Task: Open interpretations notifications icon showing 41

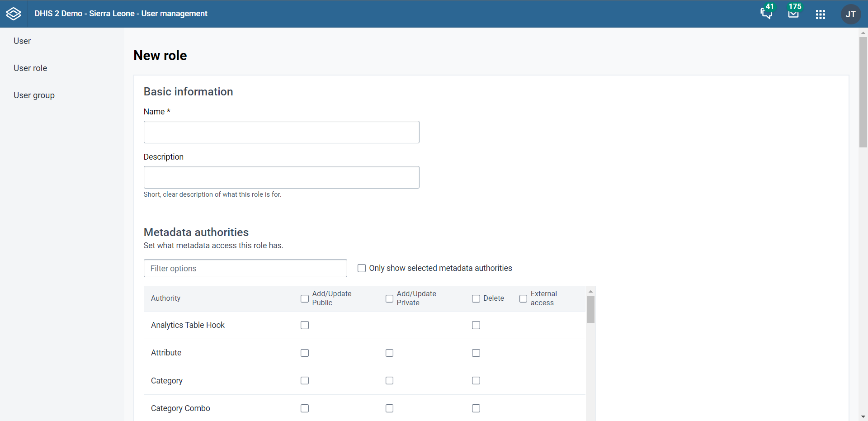Action: (x=766, y=14)
